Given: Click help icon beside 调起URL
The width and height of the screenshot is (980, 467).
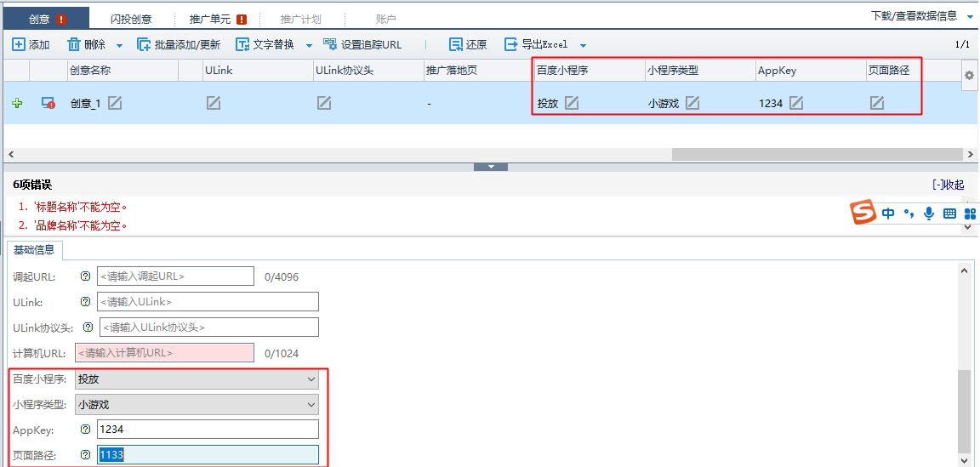Looking at the screenshot, I should (85, 276).
